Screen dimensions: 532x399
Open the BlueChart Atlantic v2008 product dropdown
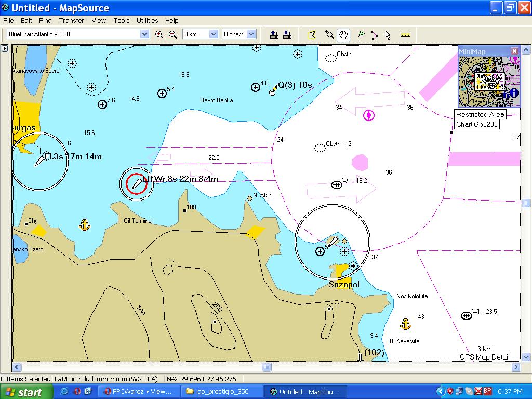click(145, 34)
